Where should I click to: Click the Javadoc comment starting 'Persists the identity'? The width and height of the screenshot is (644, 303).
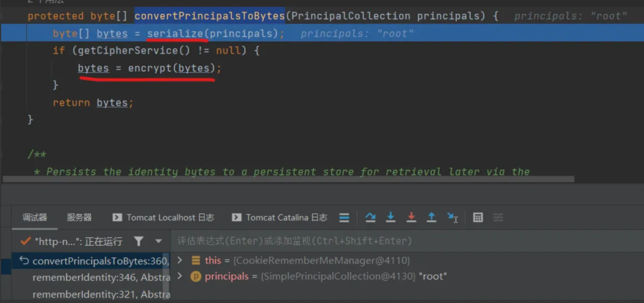tap(282, 172)
